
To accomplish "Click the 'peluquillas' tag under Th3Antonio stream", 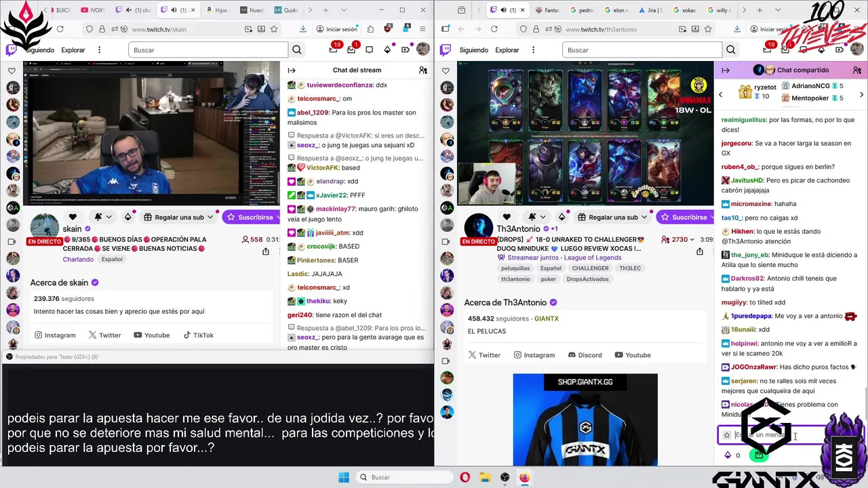I will [516, 268].
